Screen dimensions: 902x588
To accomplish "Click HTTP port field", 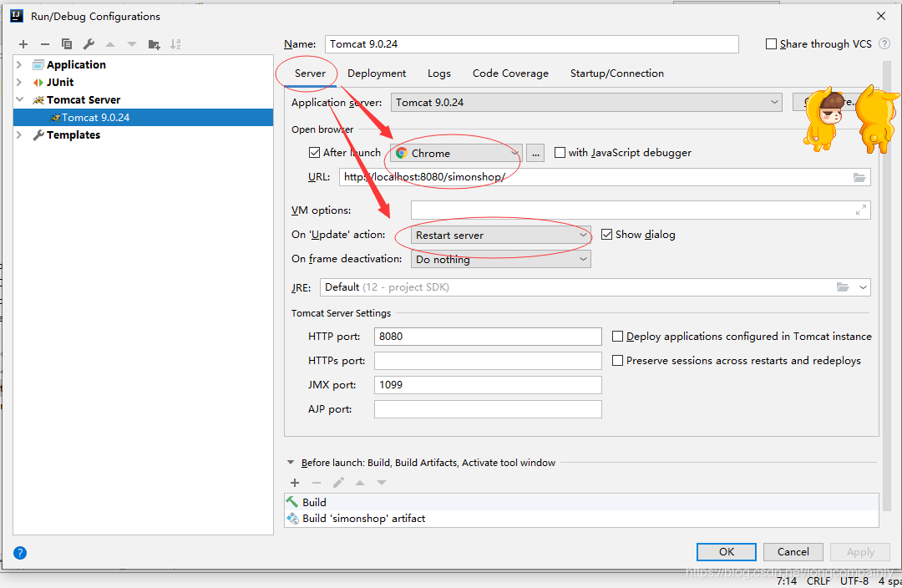I will 488,336.
